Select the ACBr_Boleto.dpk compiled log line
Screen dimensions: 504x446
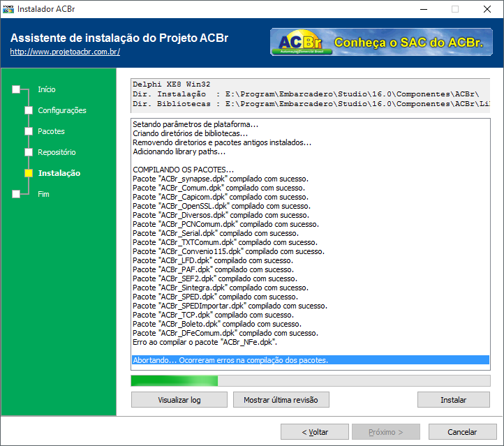tap(217, 324)
